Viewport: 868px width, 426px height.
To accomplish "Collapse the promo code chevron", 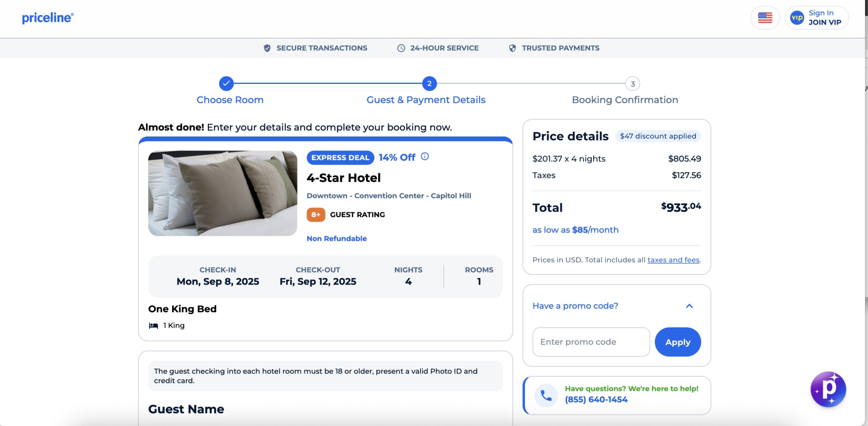I will 689,306.
